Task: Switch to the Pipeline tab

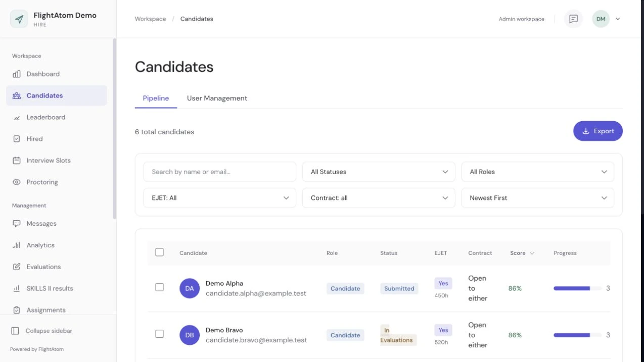Action: [156, 98]
